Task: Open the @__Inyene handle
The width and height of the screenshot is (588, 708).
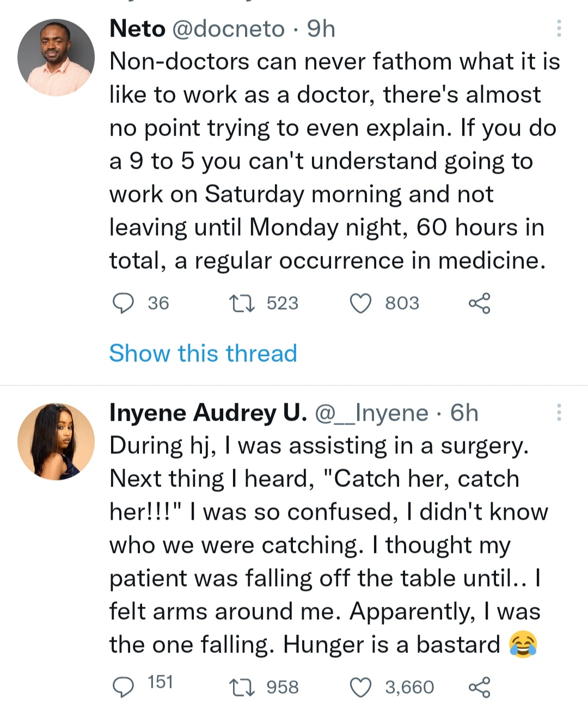Action: pos(372,413)
